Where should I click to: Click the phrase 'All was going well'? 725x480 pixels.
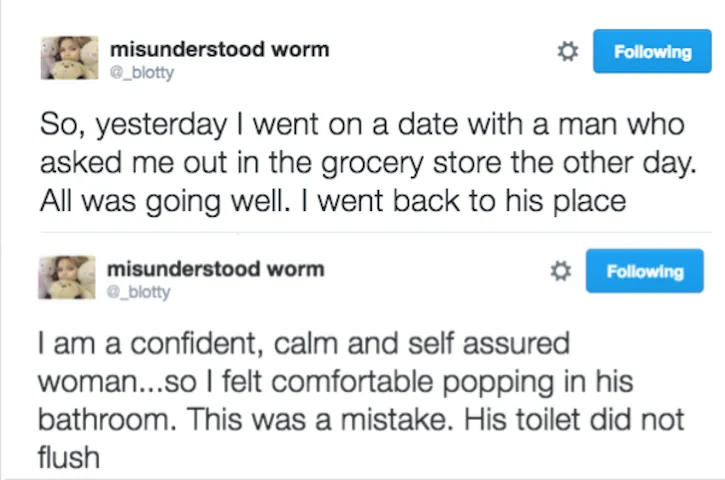tap(165, 202)
